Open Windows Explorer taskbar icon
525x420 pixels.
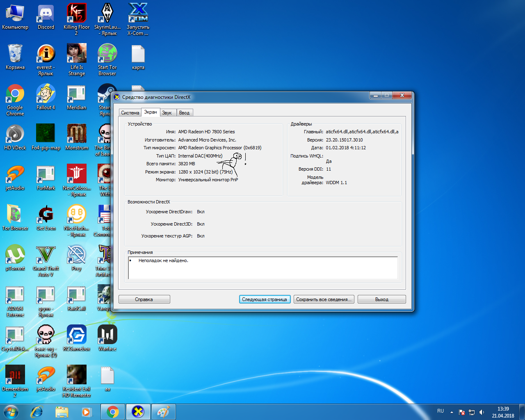coord(62,412)
